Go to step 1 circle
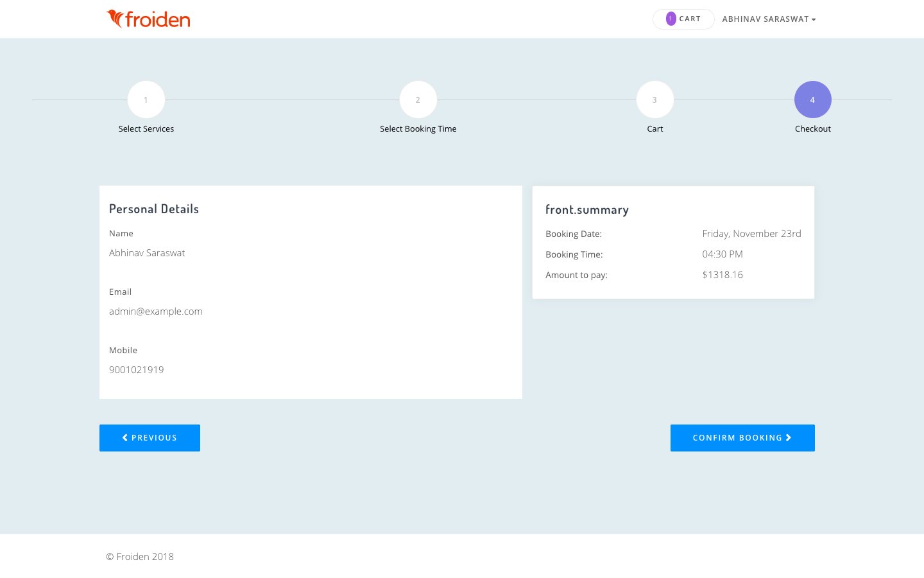The width and height of the screenshot is (924, 578). point(146,100)
